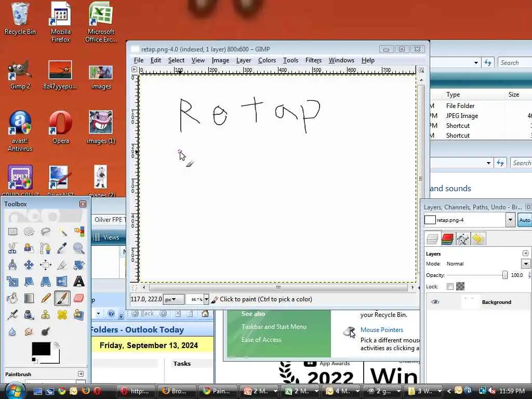
Task: Select the Zoom magnifier tool
Action: [79, 248]
